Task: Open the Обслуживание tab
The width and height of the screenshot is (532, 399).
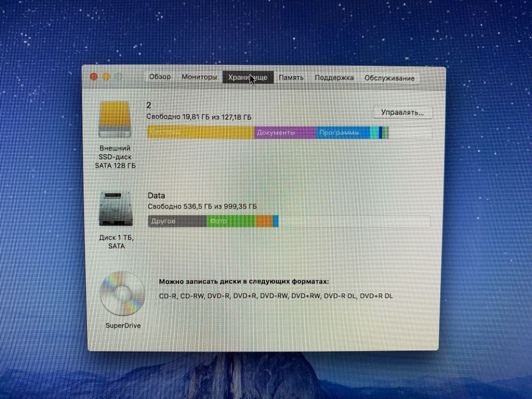Action: (389, 78)
